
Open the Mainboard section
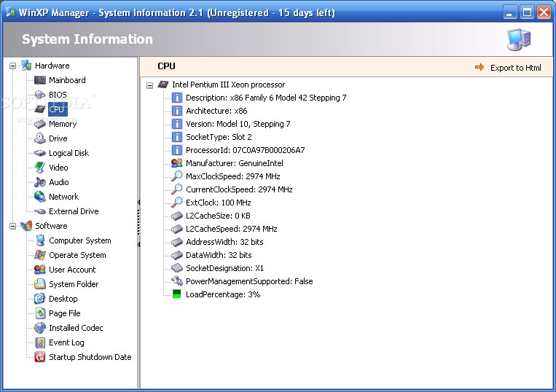(67, 80)
